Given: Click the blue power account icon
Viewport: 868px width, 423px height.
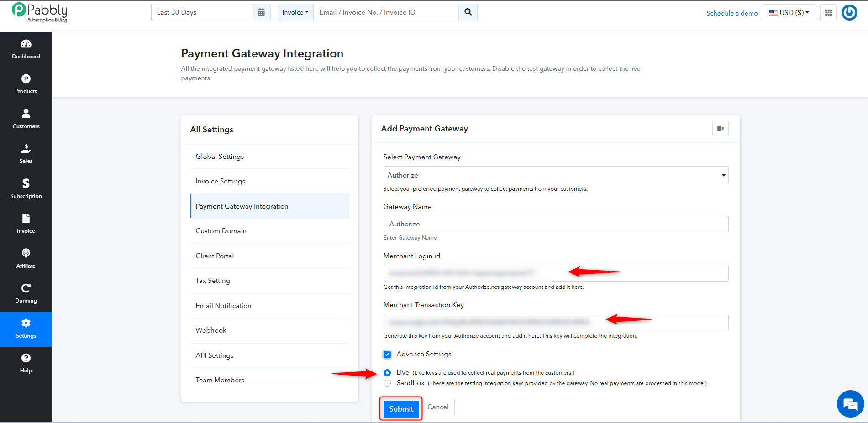Looking at the screenshot, I should [849, 13].
